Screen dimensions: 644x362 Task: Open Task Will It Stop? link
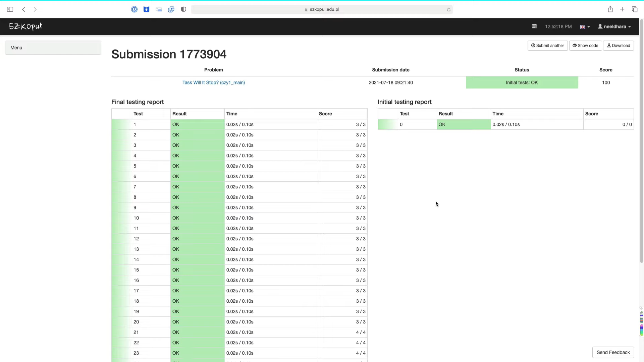[213, 82]
